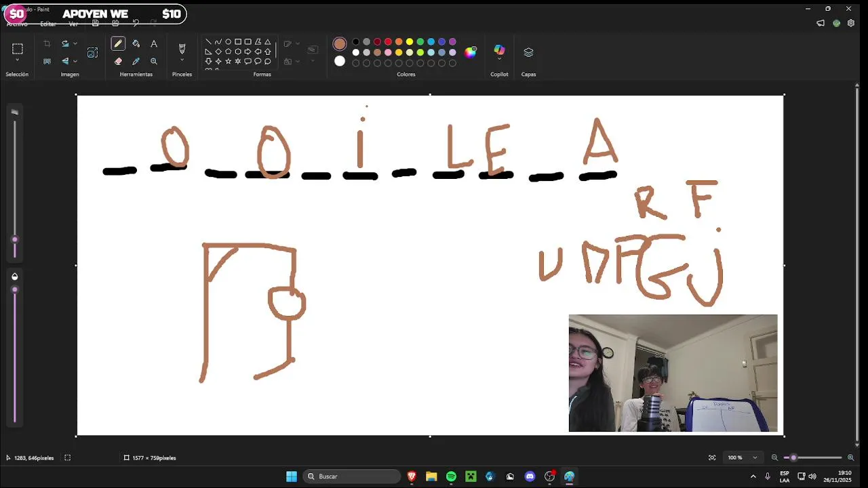Pick the pink color swatch
The image size is (868, 488).
pyautogui.click(x=388, y=52)
